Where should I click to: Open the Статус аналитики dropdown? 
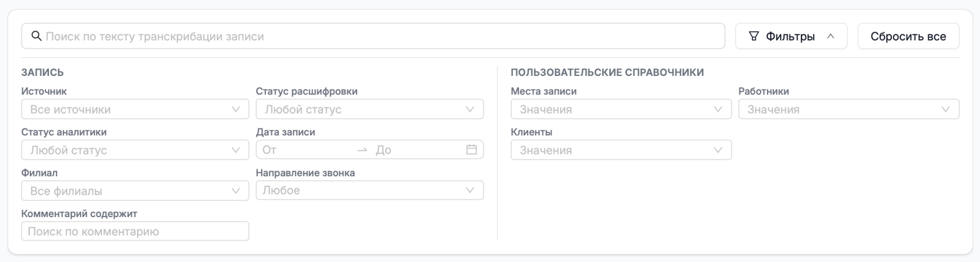(x=135, y=150)
